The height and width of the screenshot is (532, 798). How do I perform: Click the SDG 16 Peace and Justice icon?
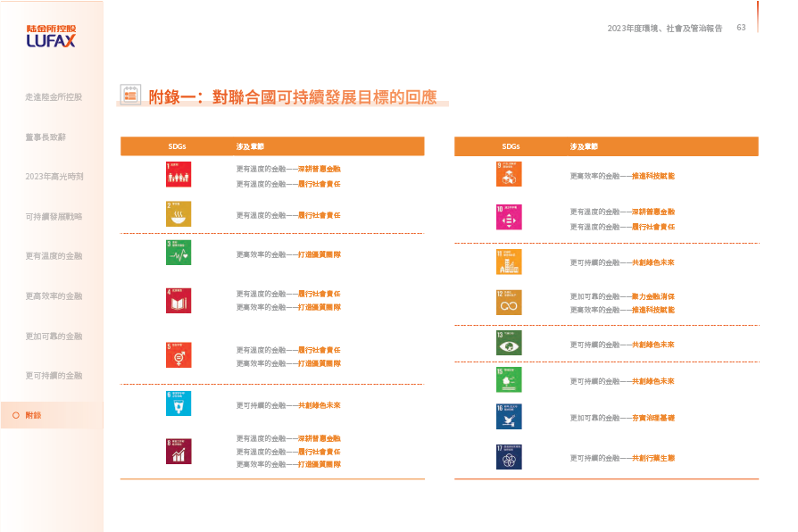(x=509, y=417)
